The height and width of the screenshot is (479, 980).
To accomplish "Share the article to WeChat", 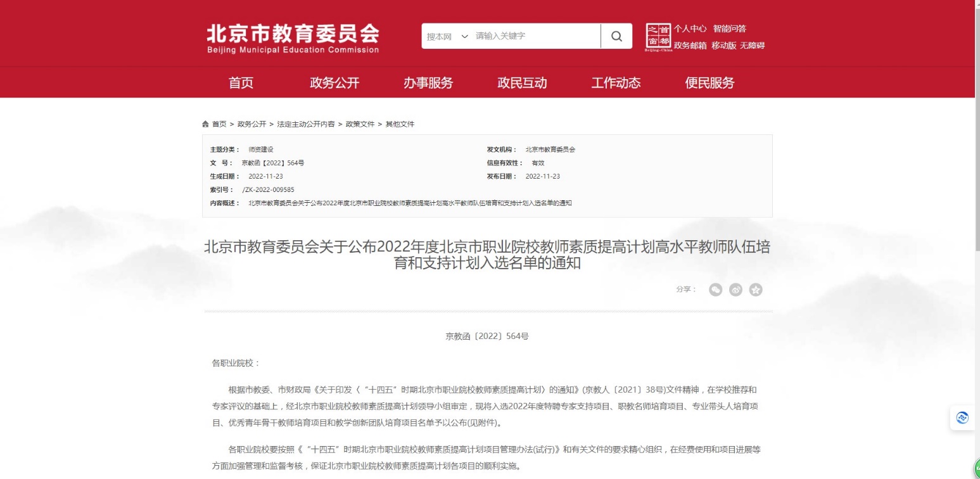I will point(715,290).
